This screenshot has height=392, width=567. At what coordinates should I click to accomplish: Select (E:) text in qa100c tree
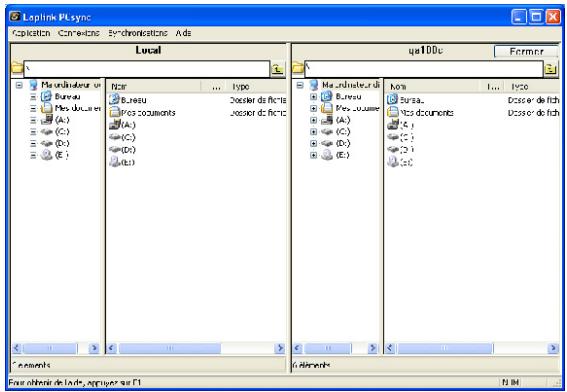pyautogui.click(x=343, y=155)
